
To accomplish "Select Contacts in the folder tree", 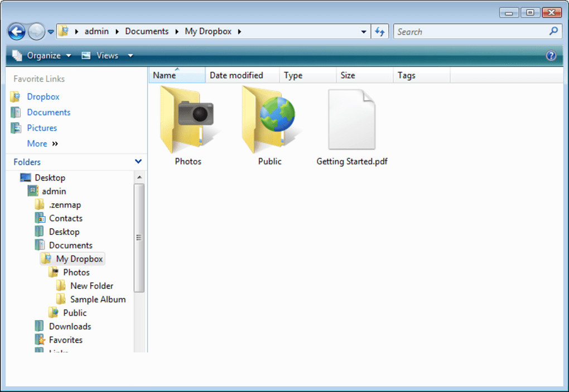I will click(x=66, y=218).
